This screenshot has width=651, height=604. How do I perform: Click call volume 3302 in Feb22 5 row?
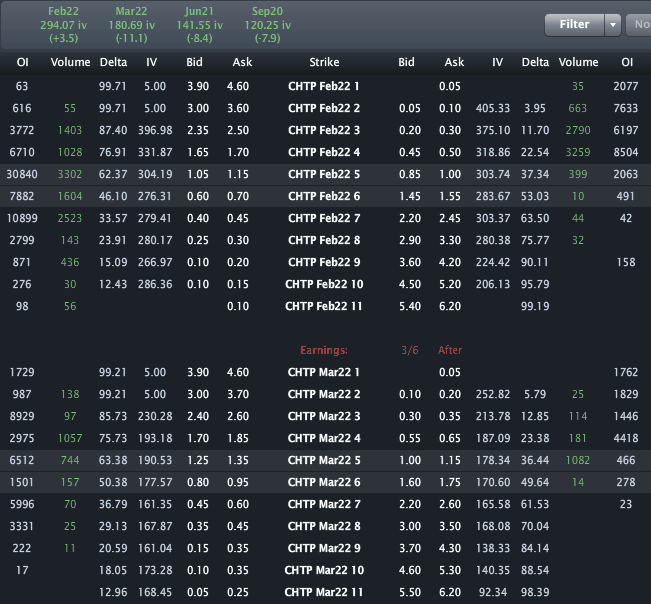pos(70,172)
